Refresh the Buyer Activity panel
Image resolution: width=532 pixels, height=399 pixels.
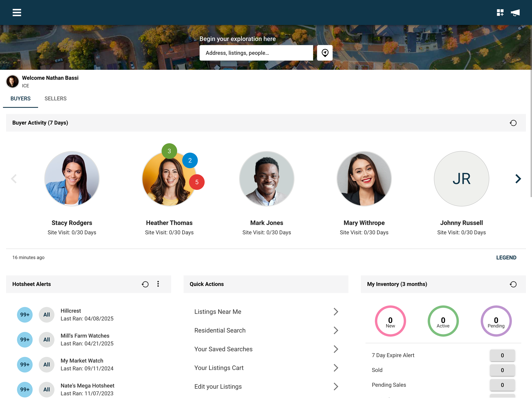coord(513,123)
